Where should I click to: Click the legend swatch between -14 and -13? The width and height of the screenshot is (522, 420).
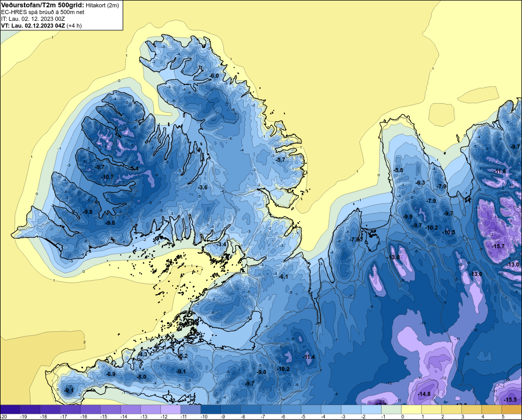[x=130, y=409]
